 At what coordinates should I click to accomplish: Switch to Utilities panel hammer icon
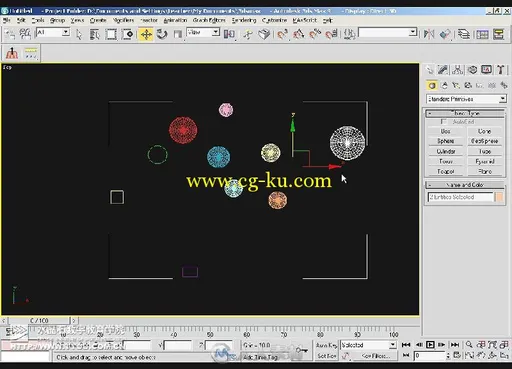(500, 70)
